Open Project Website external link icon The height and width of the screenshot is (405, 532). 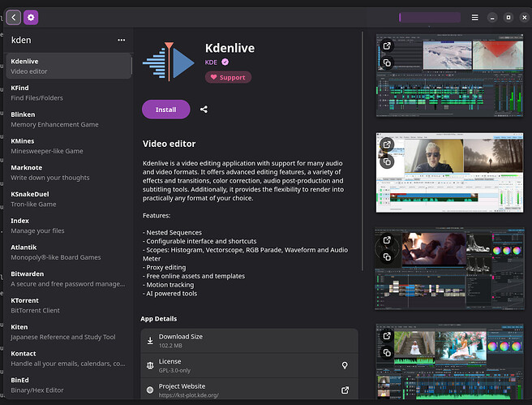345,390
